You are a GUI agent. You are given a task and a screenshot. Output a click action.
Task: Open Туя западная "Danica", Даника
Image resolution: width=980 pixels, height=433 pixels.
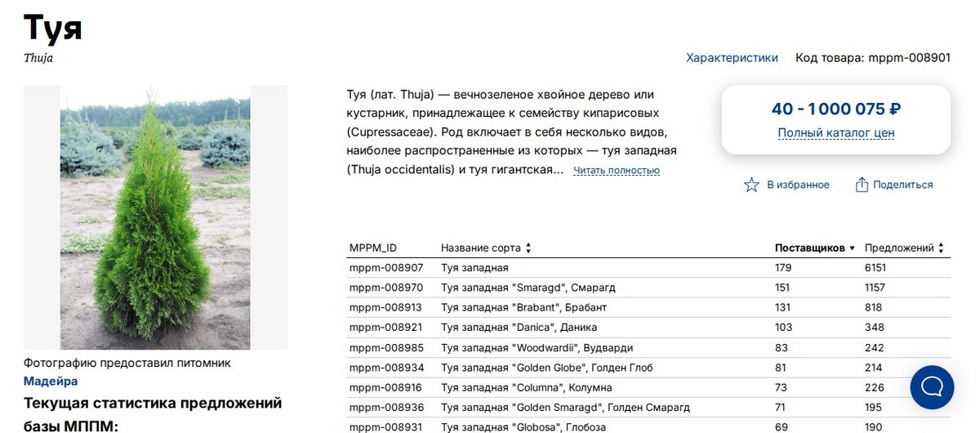519,328
